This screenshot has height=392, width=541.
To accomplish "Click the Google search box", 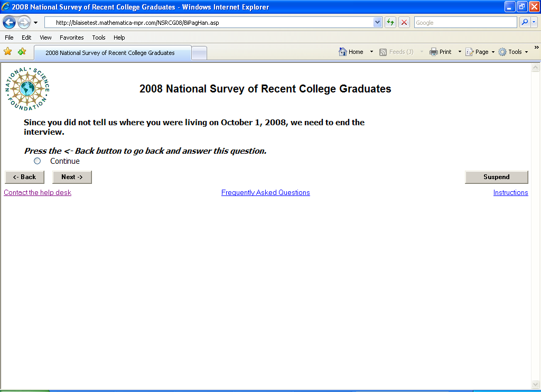I will point(465,22).
